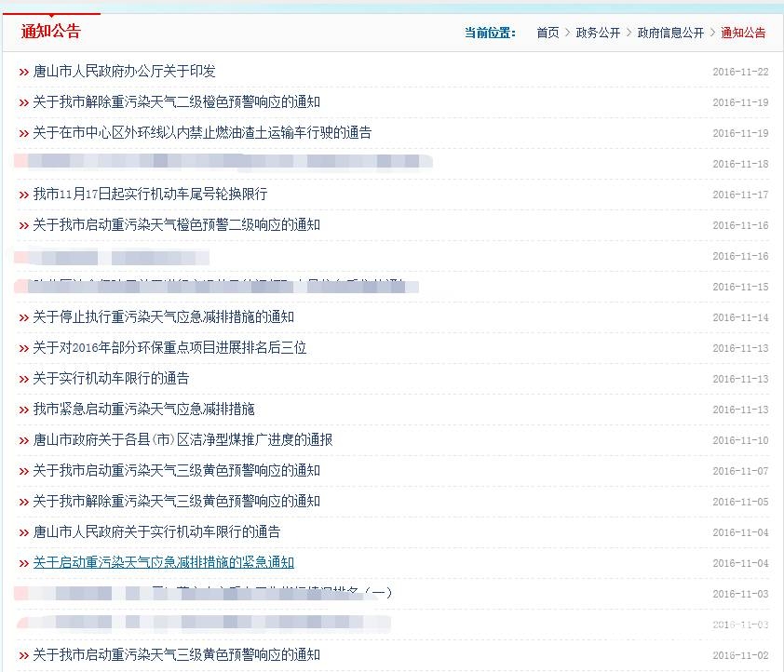Click the arrow bullet before 关于在市中心区外环线以内禁止燃油渣土运输车行驶的通告
This screenshot has width=784, height=672.
coord(23,133)
